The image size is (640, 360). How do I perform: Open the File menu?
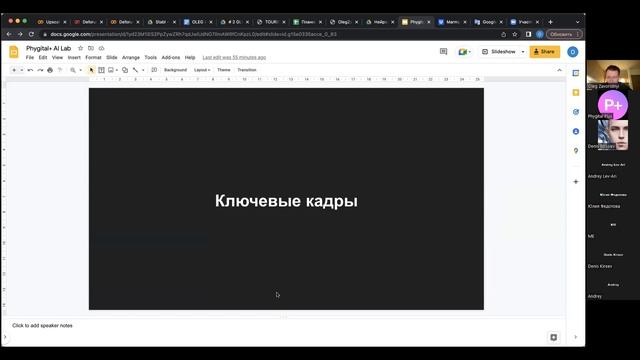(x=30, y=58)
